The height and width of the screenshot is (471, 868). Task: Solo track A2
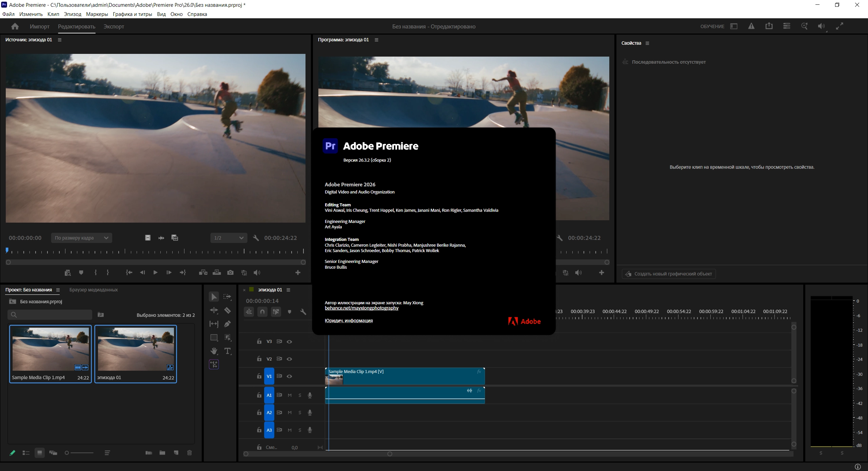tap(300, 412)
